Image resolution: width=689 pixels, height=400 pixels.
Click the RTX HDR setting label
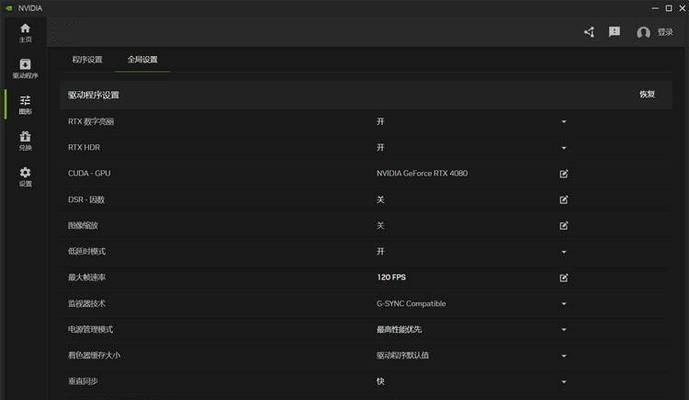(x=84, y=147)
